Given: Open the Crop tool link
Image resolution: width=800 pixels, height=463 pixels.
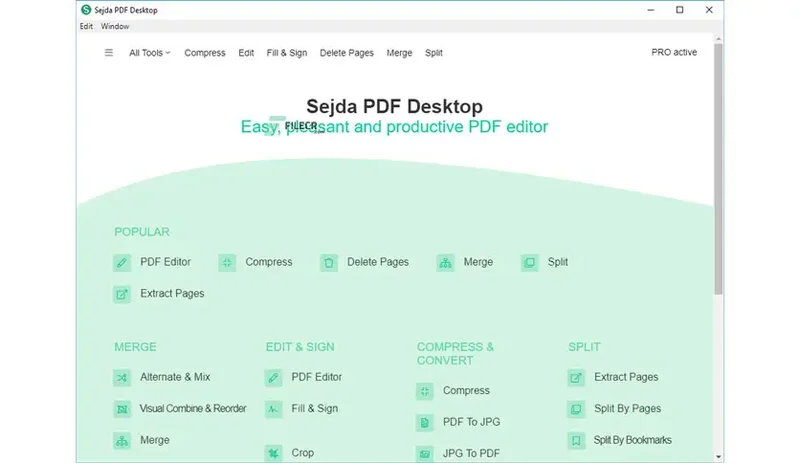Looking at the screenshot, I should pyautogui.click(x=303, y=453).
